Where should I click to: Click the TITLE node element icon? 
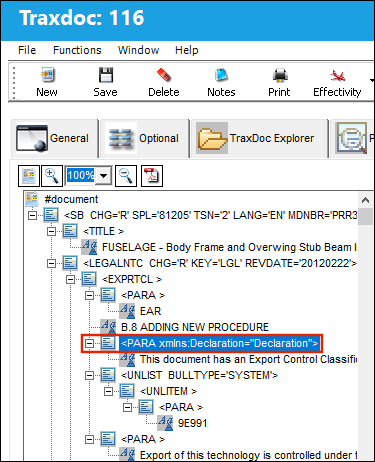click(x=70, y=231)
